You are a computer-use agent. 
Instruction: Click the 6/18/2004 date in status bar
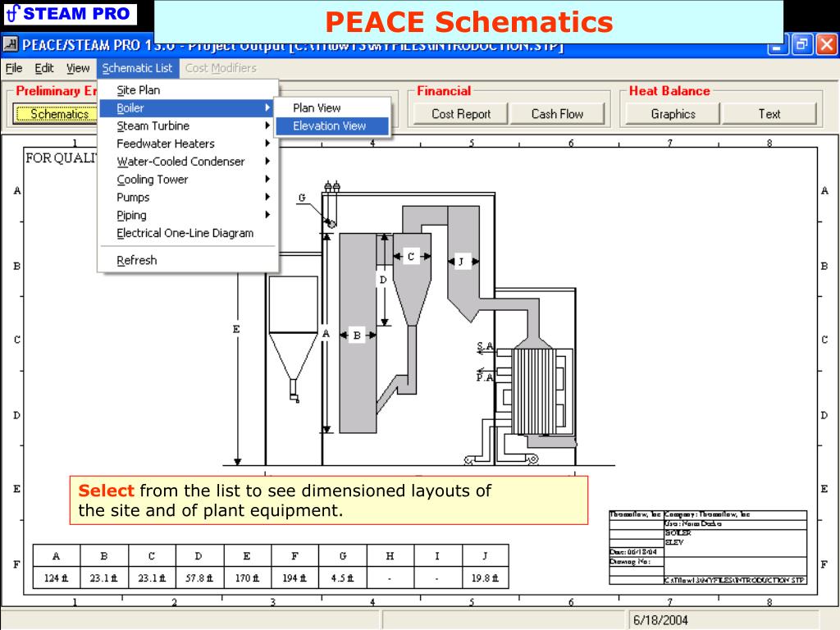[660, 620]
